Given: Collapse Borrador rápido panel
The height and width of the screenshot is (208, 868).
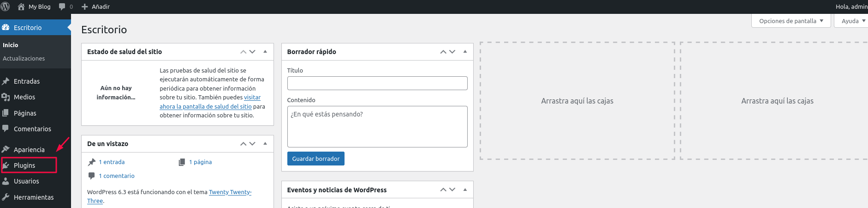Looking at the screenshot, I should (x=465, y=51).
